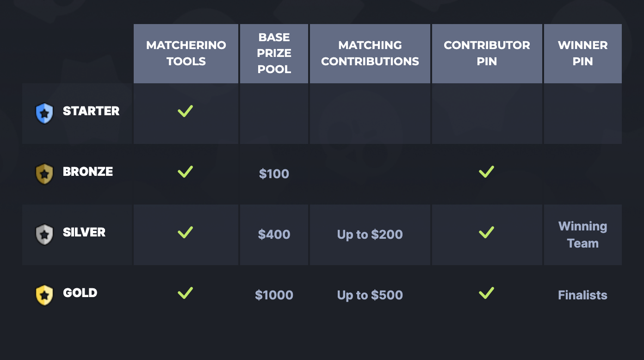Image resolution: width=644 pixels, height=360 pixels.
Task: Click the Winning Team cell for Silver
Action: [x=582, y=235]
